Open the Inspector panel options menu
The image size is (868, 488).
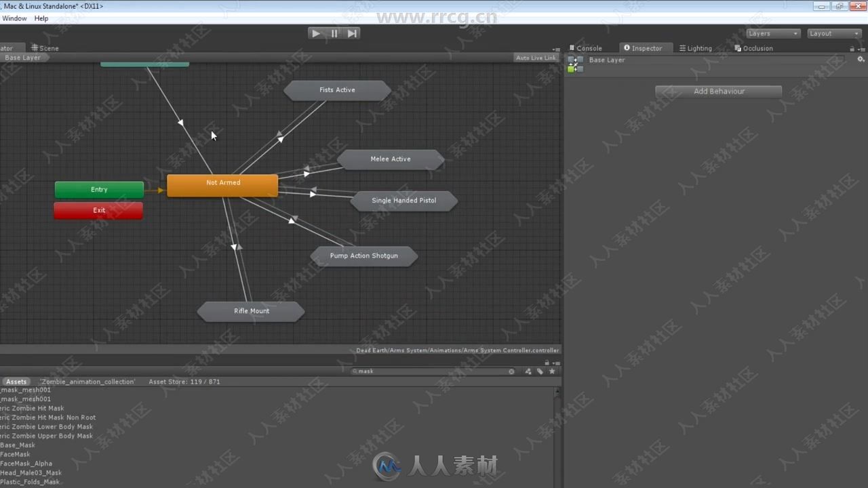(x=862, y=49)
